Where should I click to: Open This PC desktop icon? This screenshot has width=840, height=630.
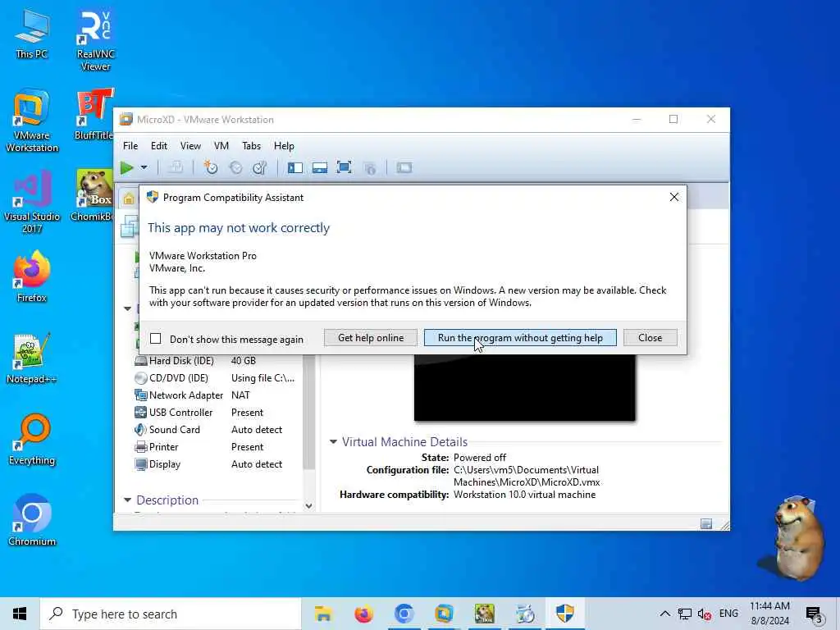coord(32,34)
